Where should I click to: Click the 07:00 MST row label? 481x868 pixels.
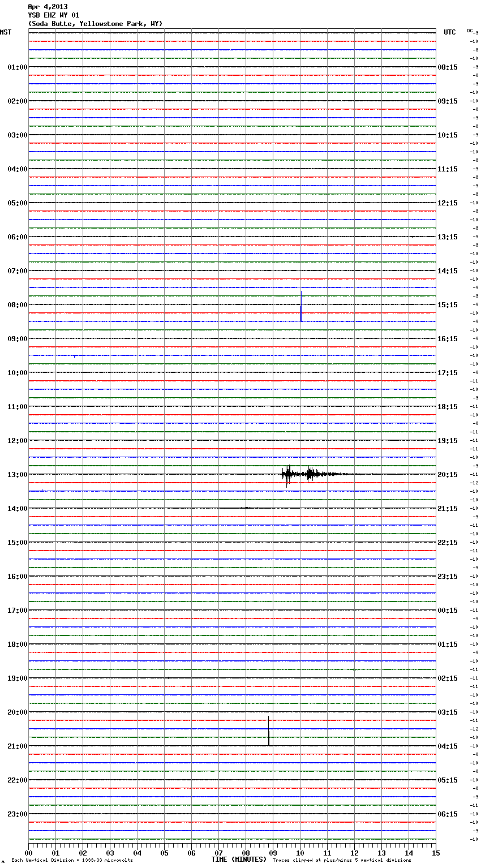pyautogui.click(x=17, y=271)
